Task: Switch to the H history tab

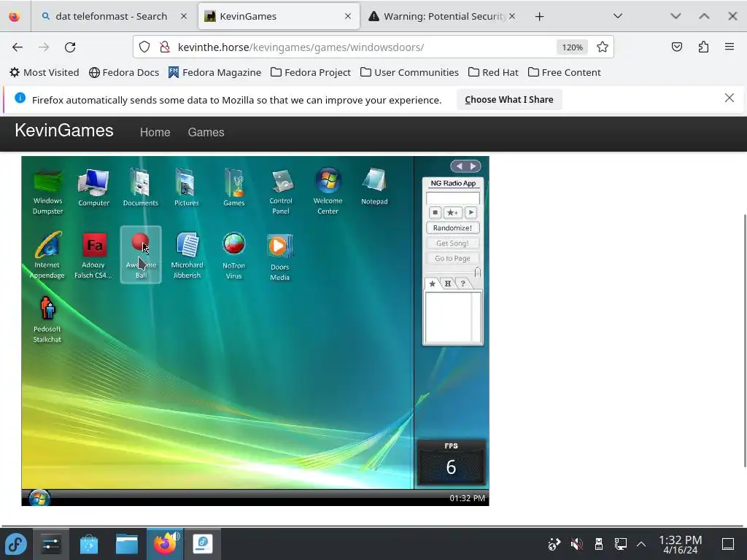Action: point(448,284)
